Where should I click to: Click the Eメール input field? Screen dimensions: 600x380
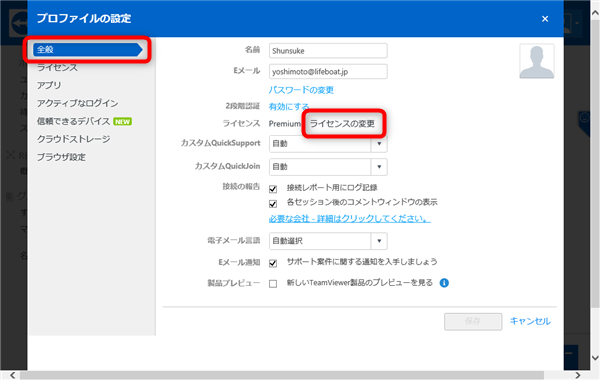coord(328,72)
